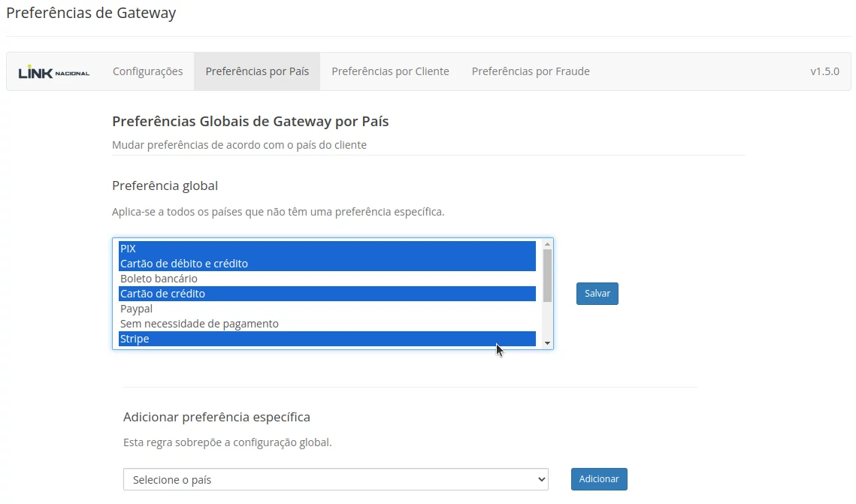Select Boleto bancário in the list
Image resolution: width=856 pixels, height=504 pixels.
click(x=327, y=279)
